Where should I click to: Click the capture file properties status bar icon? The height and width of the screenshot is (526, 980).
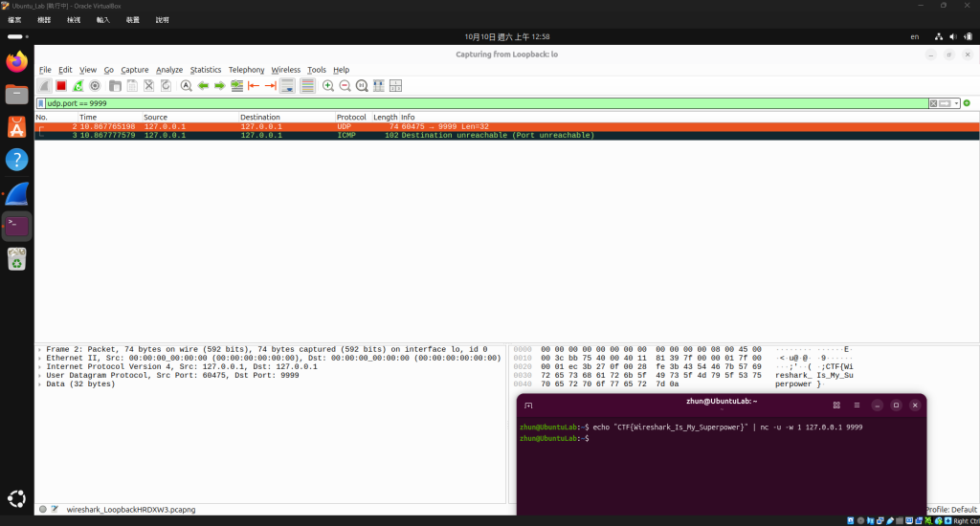point(55,509)
